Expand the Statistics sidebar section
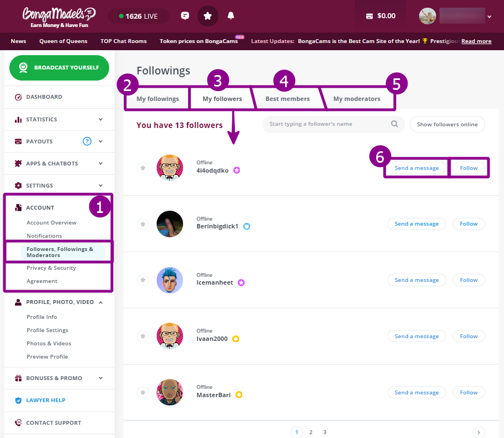Image resolution: width=504 pixels, height=438 pixels. pos(100,119)
